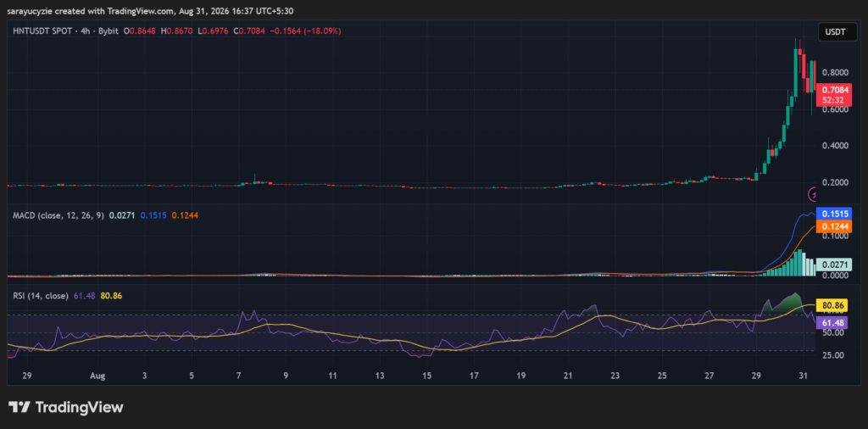This screenshot has width=868, height=429.
Task: Click the red 0.7084 current price label
Action: 832,90
